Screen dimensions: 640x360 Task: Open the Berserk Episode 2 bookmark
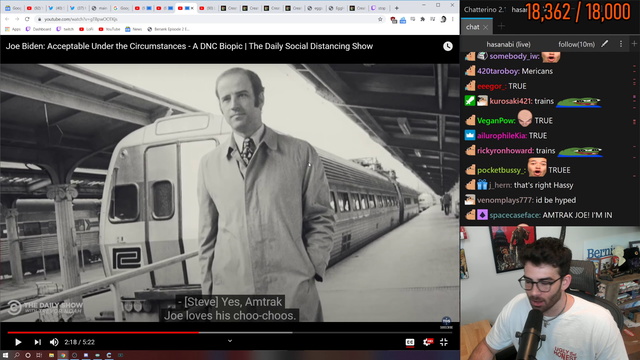coord(168,29)
